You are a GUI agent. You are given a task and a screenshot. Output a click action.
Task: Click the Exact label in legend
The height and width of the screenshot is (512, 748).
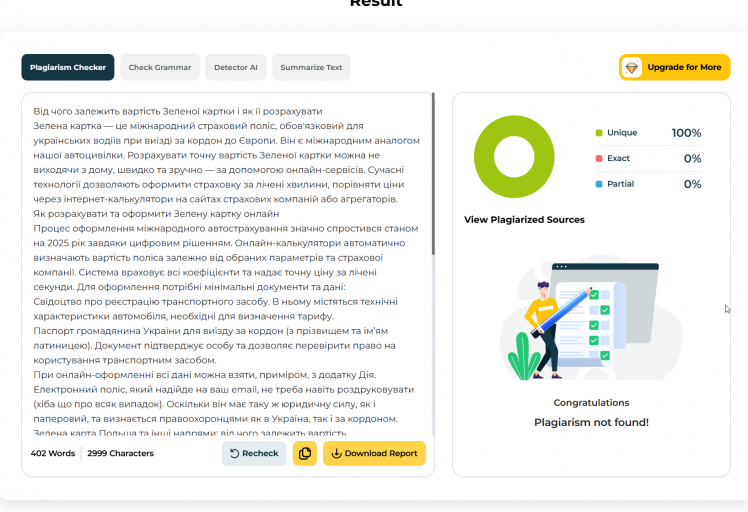[x=618, y=158]
